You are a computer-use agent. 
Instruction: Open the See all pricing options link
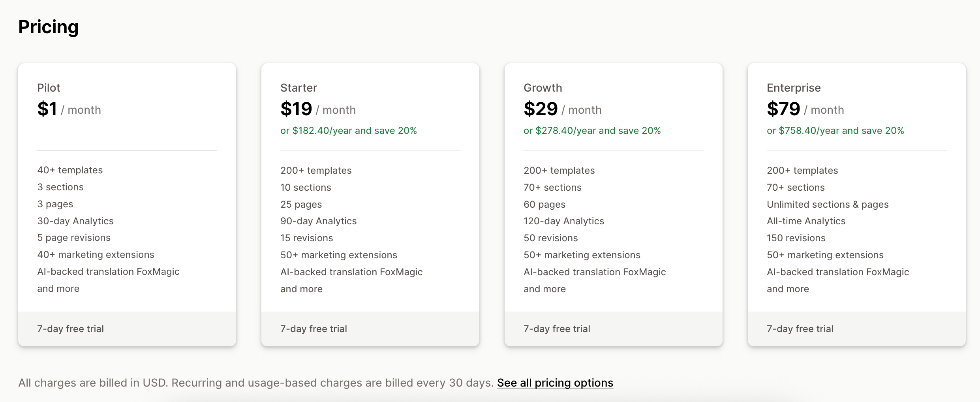pyautogui.click(x=555, y=383)
